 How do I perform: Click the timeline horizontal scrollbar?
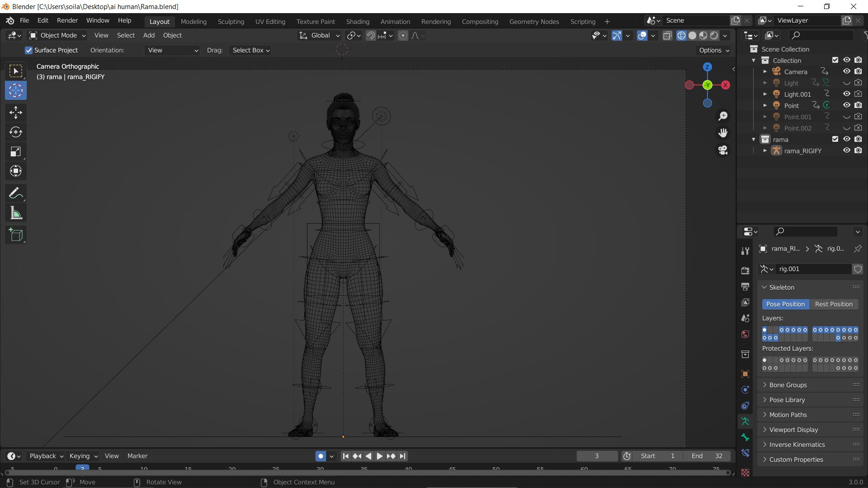point(367,473)
